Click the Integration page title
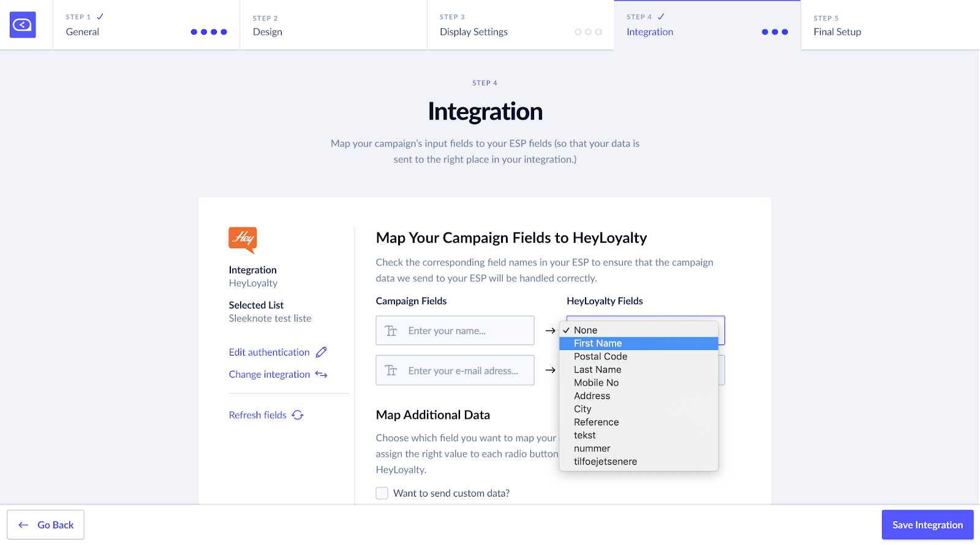Image resolution: width=980 pixels, height=545 pixels. point(485,112)
